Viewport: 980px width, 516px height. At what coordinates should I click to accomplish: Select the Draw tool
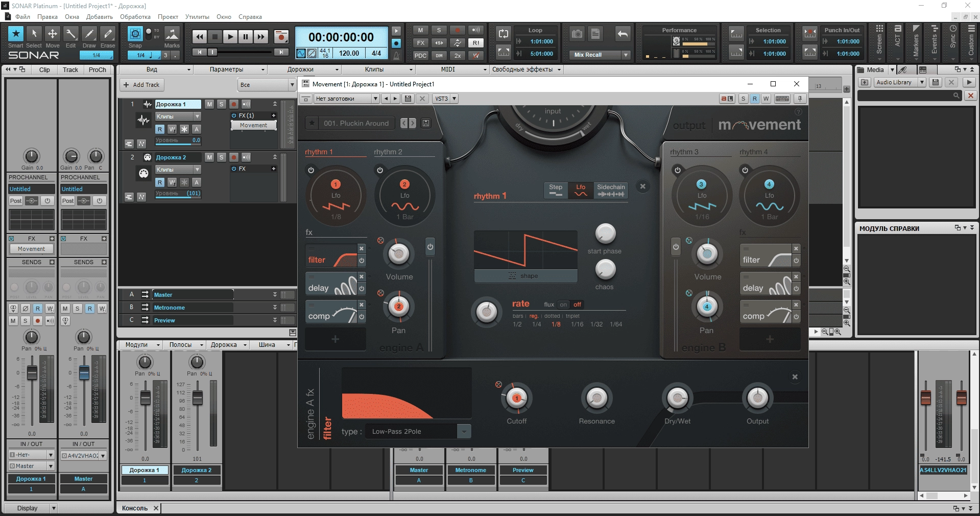click(89, 34)
